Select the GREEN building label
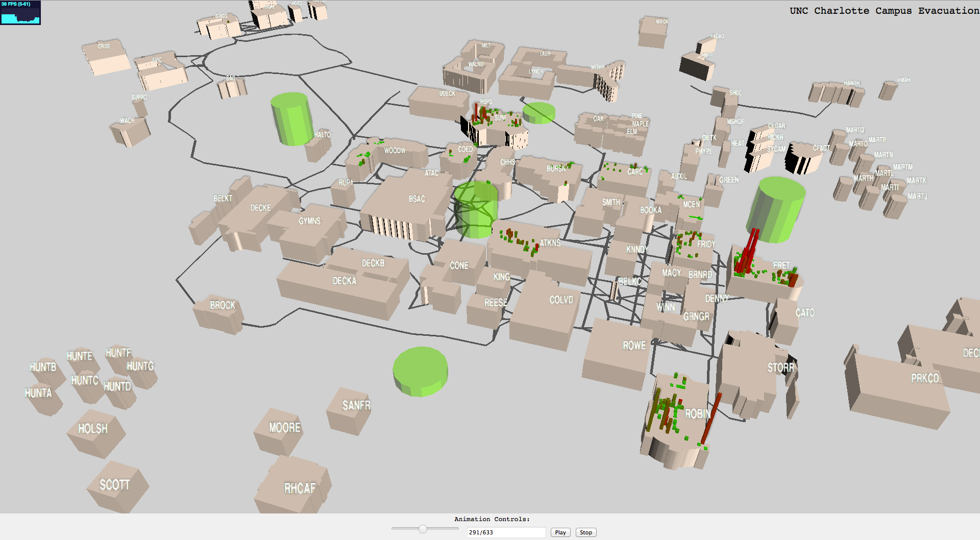This screenshot has height=540, width=980. point(728,180)
